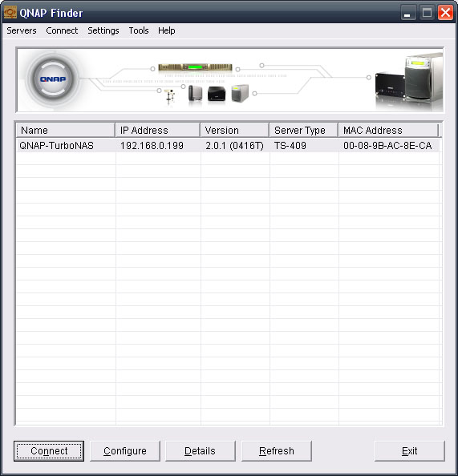Click the QNAP logo in the banner
Image resolution: width=458 pixels, height=476 pixels.
(53, 79)
